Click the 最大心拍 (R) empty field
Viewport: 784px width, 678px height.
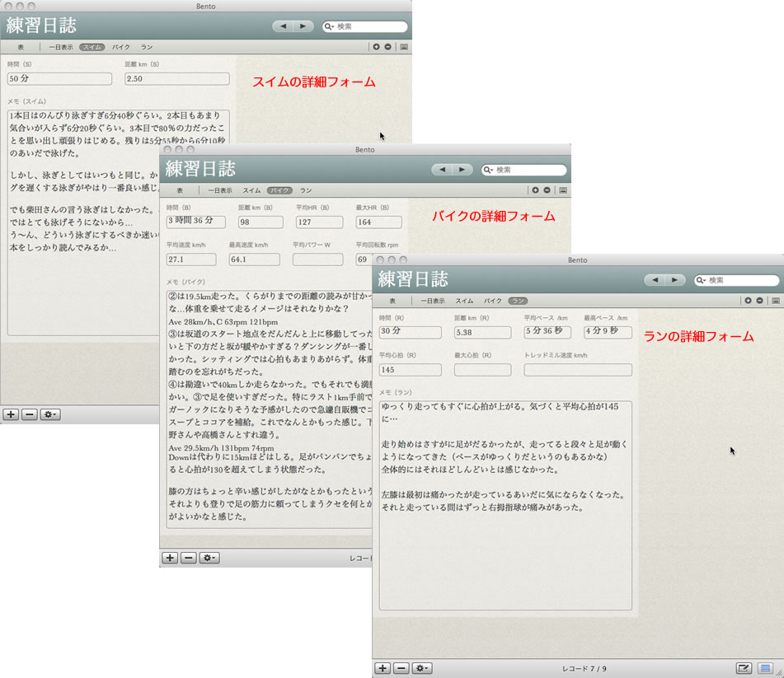click(482, 370)
